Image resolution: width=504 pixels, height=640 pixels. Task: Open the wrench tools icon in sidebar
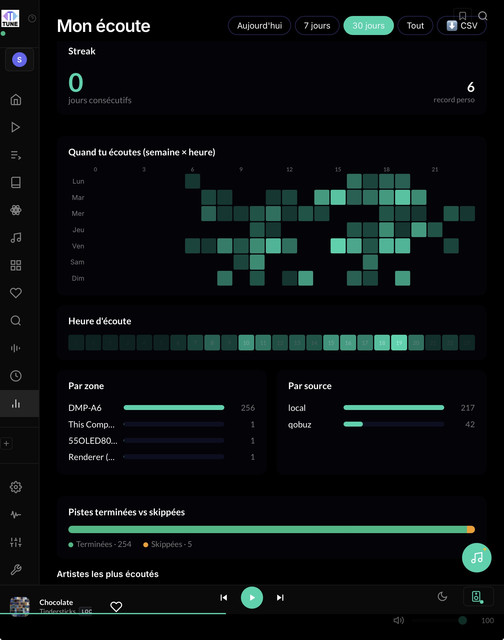coord(16,569)
